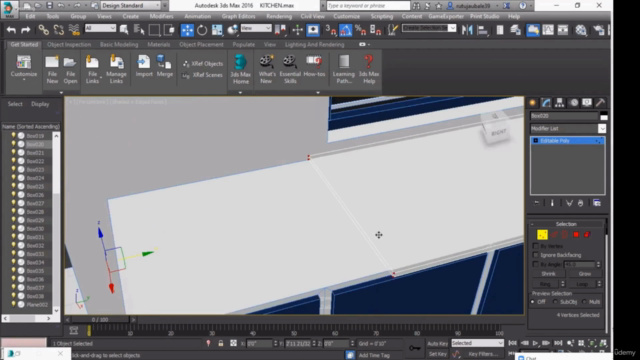Open the Modifier List dropdown
Screen dimensions: 640x360
[567, 129]
